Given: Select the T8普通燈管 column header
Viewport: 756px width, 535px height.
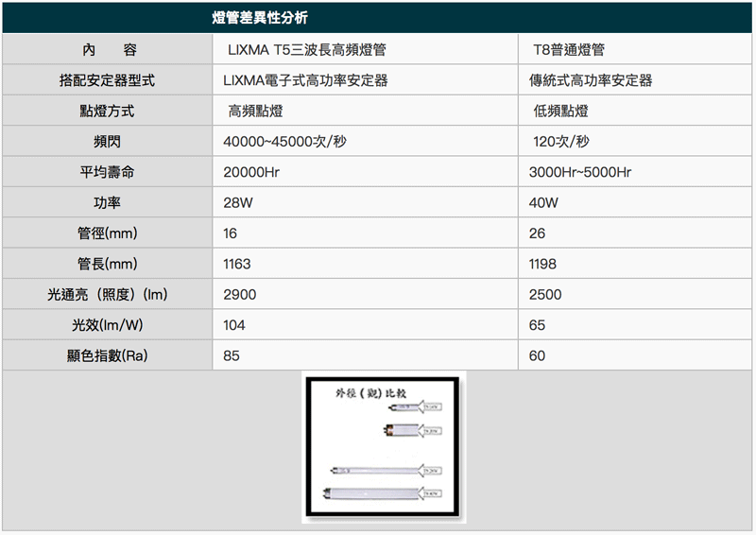Looking at the screenshot, I should pos(568,50).
